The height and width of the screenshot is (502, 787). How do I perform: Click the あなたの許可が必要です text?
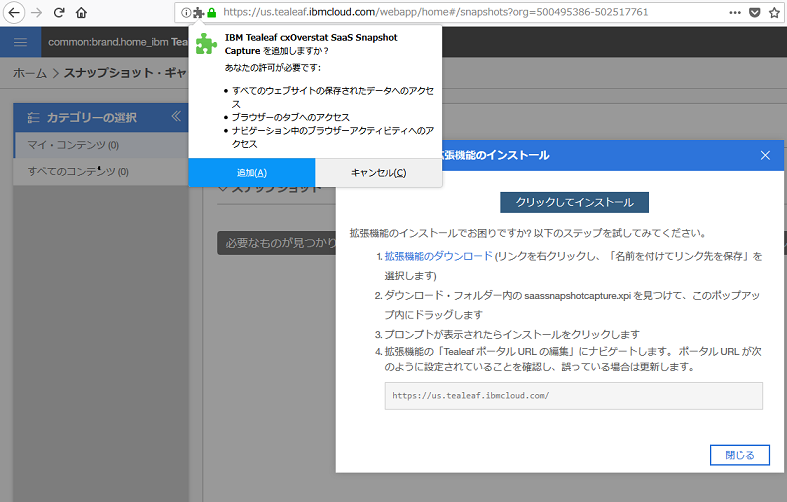pos(273,68)
